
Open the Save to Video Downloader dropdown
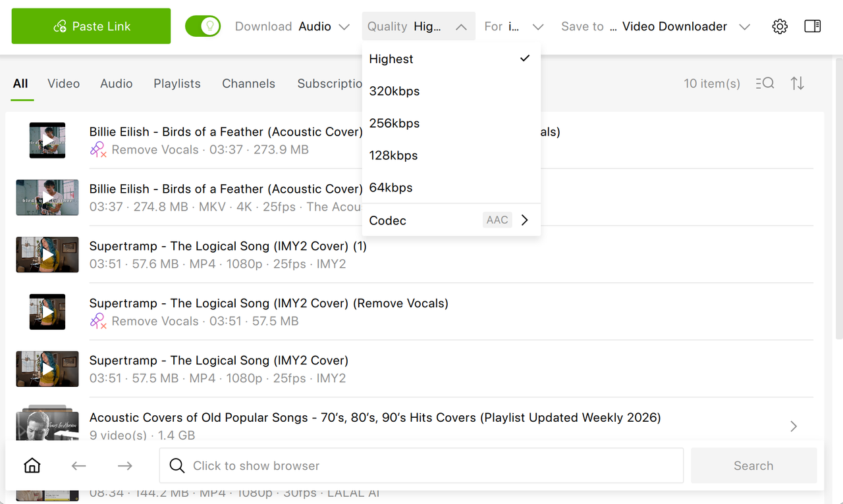655,26
